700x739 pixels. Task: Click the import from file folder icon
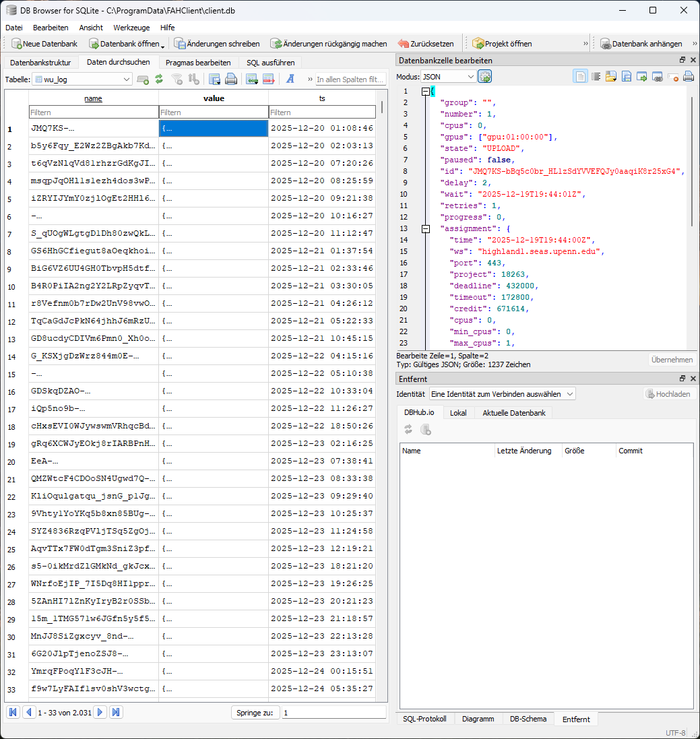pos(611,76)
